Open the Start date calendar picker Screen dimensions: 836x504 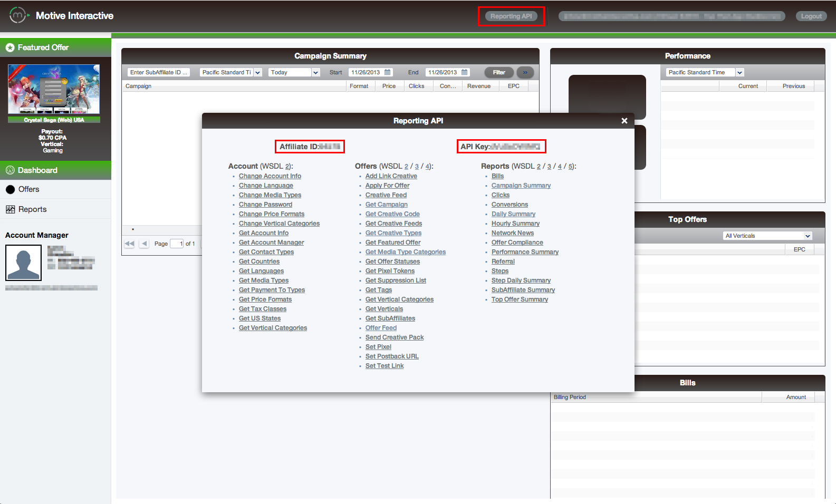click(388, 72)
